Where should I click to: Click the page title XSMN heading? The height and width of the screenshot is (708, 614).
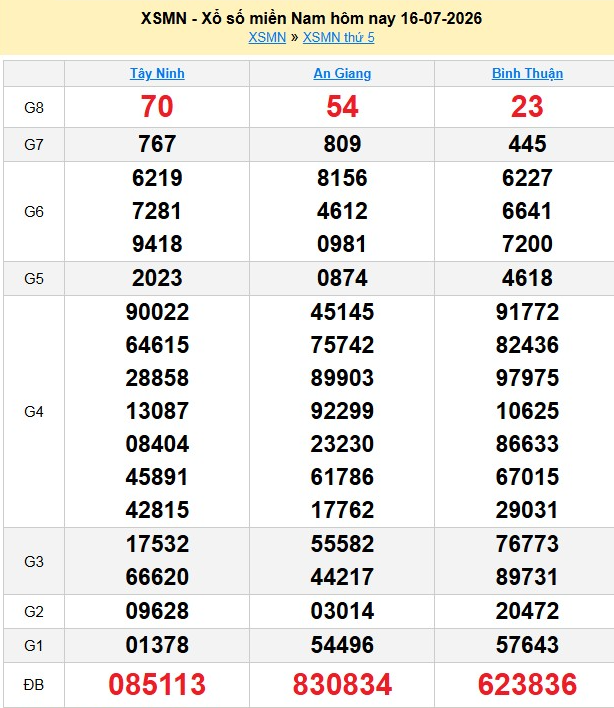[x=311, y=19]
